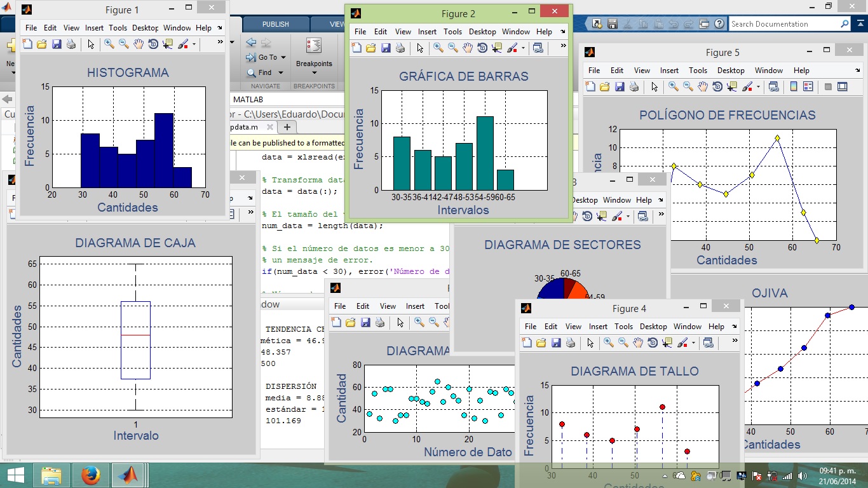Click the Rotate 3D tool in Figure 2
The width and height of the screenshot is (868, 488).
482,48
